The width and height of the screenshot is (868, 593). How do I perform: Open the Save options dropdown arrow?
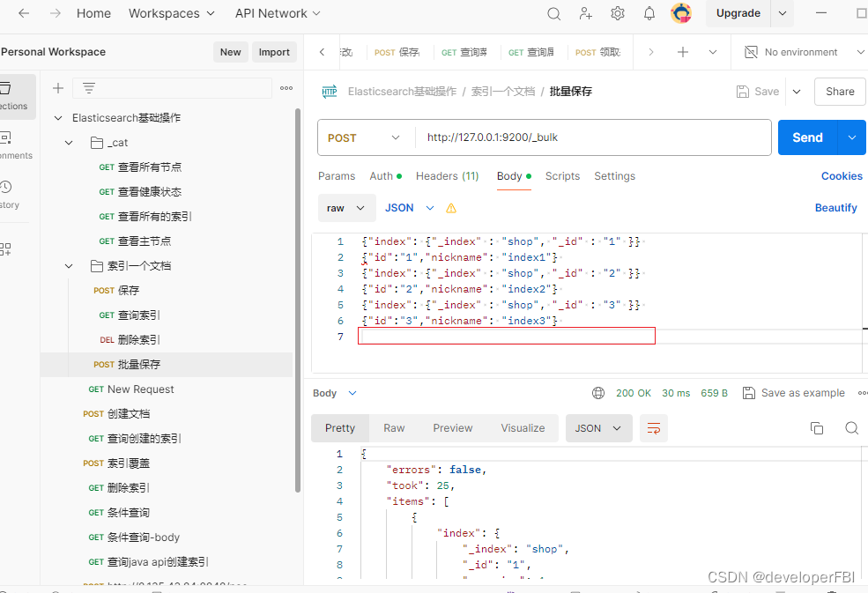(x=797, y=92)
